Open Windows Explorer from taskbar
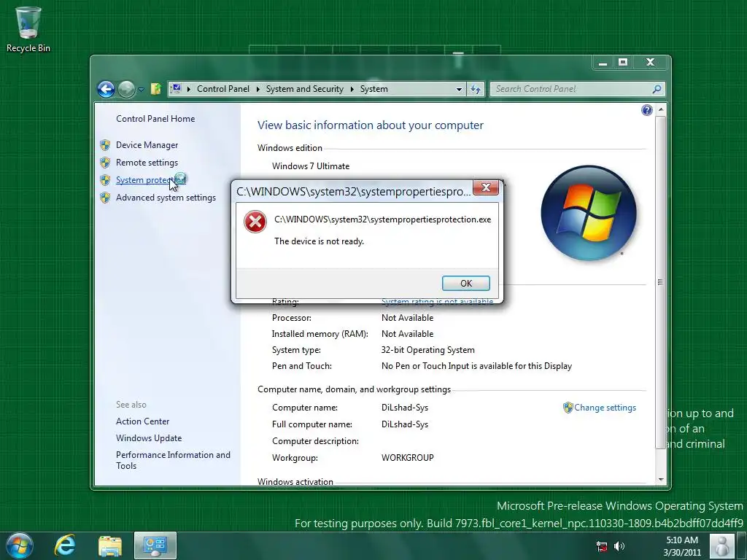Image resolution: width=747 pixels, height=560 pixels. 109,546
